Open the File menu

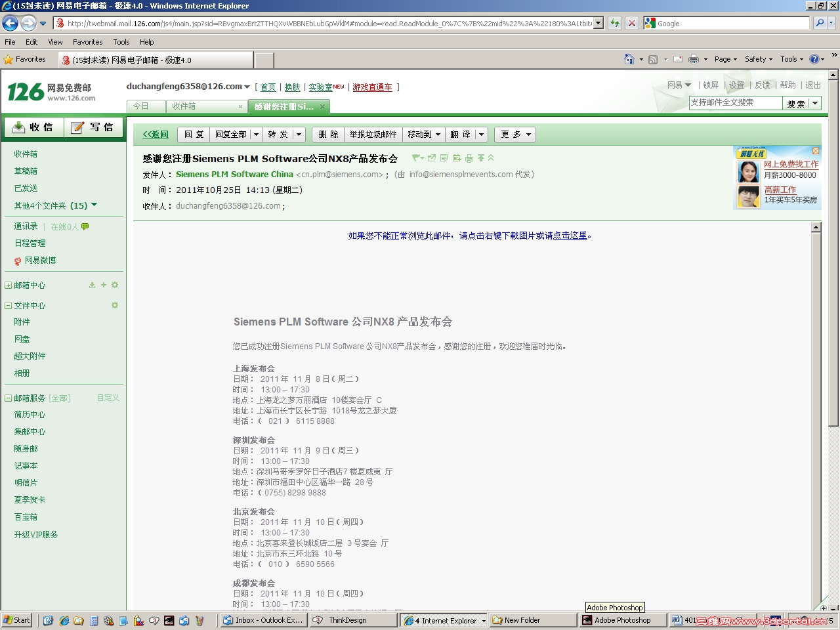click(x=10, y=42)
